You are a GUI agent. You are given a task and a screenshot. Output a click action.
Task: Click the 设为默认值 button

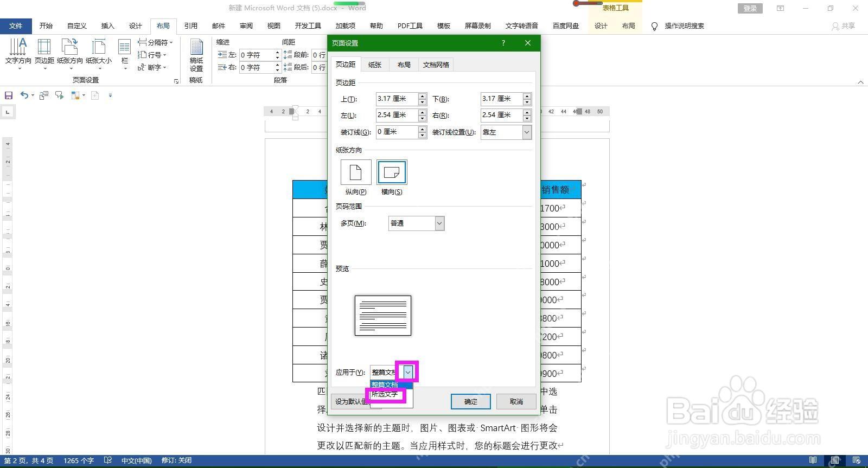[352, 401]
